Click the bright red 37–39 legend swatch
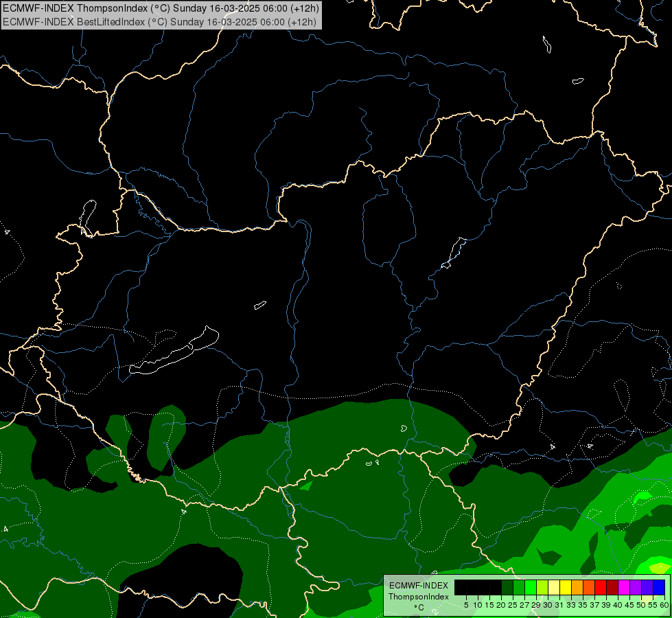Screen dimensions: 672x618 601,587
